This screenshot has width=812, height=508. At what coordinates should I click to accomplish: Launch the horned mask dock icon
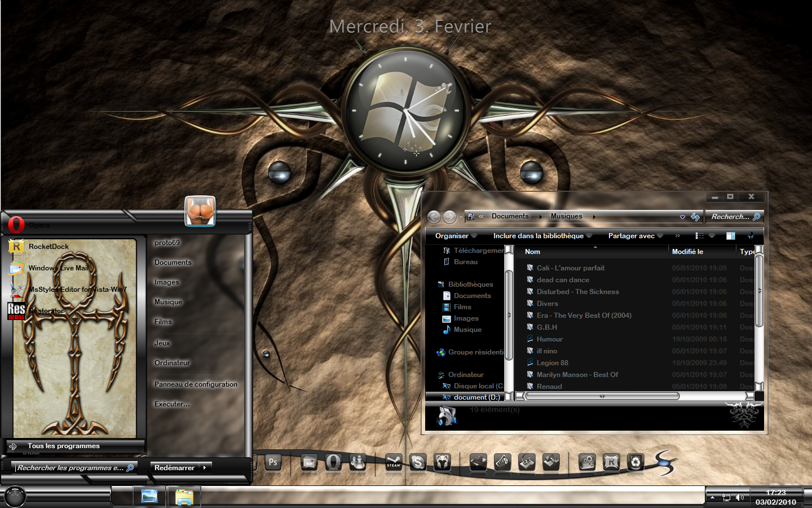pyautogui.click(x=442, y=462)
